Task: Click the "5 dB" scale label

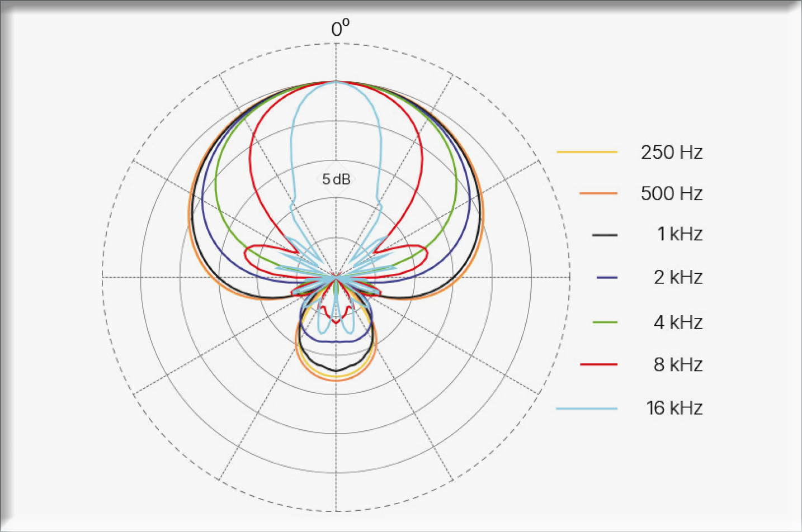Action: 336,179
